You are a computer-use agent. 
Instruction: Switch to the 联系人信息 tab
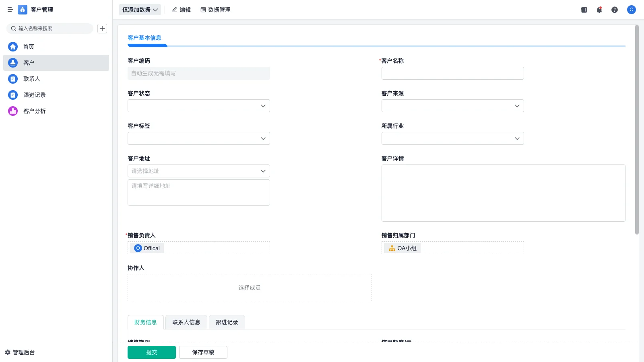pyautogui.click(x=186, y=322)
